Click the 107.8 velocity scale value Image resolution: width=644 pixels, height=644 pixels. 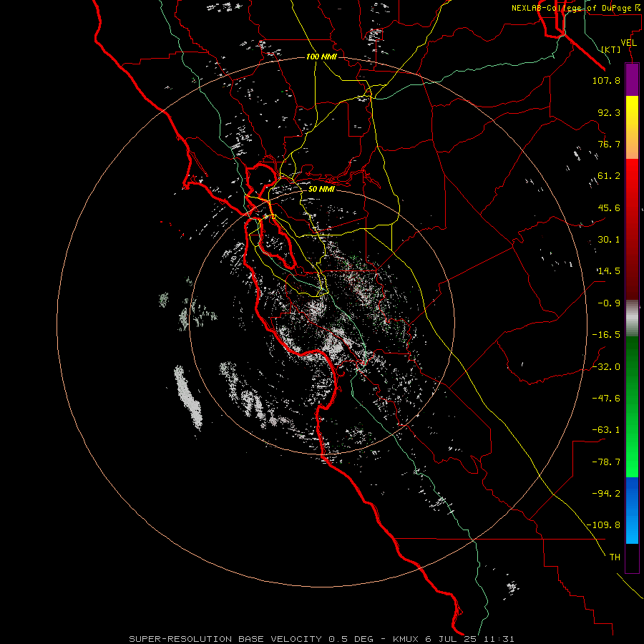[x=606, y=80]
